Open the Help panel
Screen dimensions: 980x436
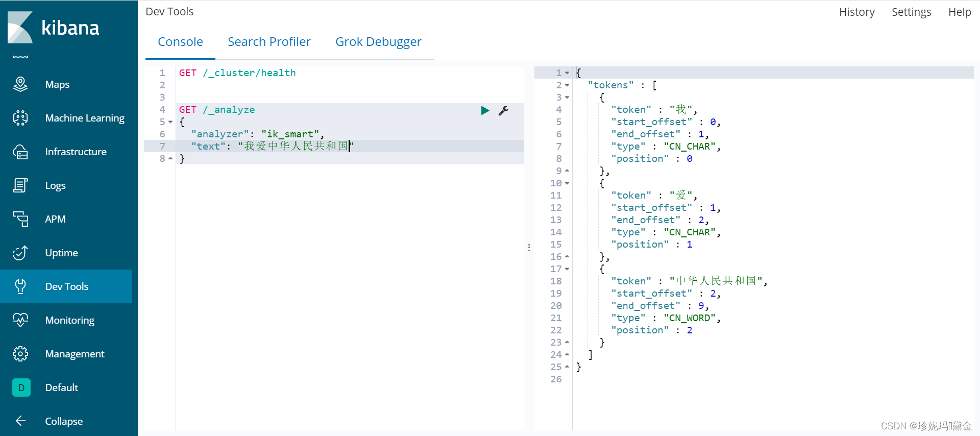tap(960, 12)
